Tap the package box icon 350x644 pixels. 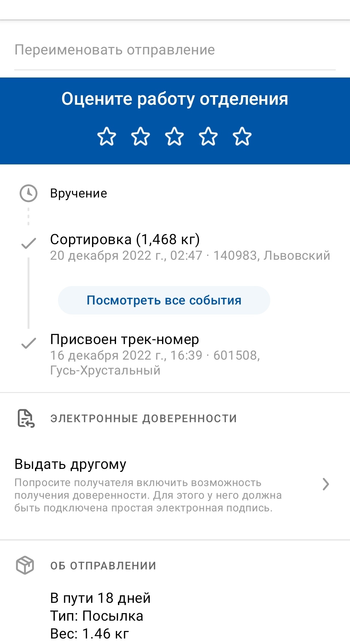click(x=25, y=566)
